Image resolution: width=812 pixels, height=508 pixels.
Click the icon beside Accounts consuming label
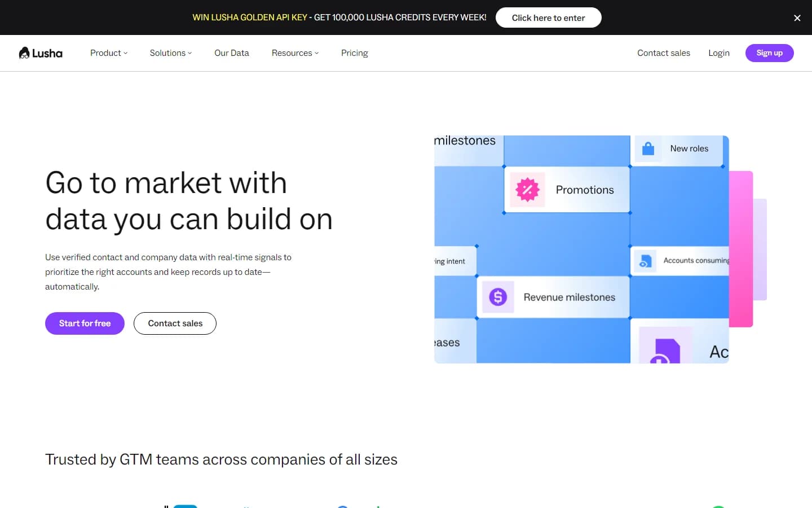tap(645, 261)
